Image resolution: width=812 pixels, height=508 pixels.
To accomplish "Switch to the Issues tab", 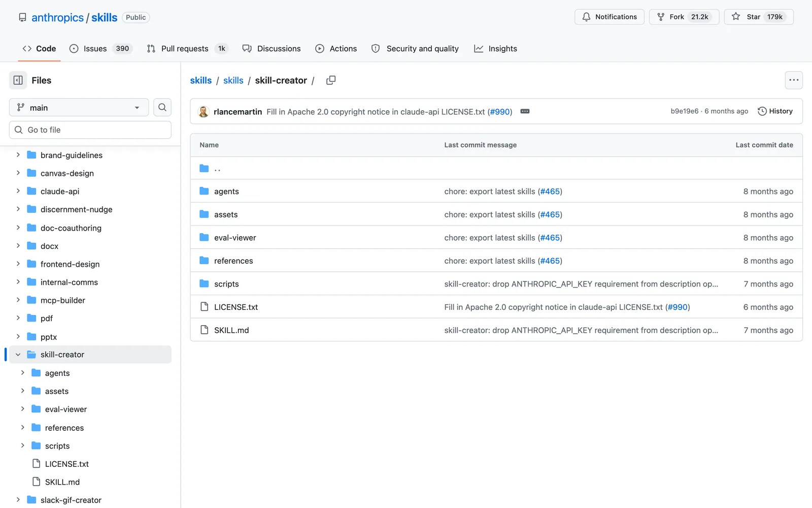I will (x=100, y=49).
